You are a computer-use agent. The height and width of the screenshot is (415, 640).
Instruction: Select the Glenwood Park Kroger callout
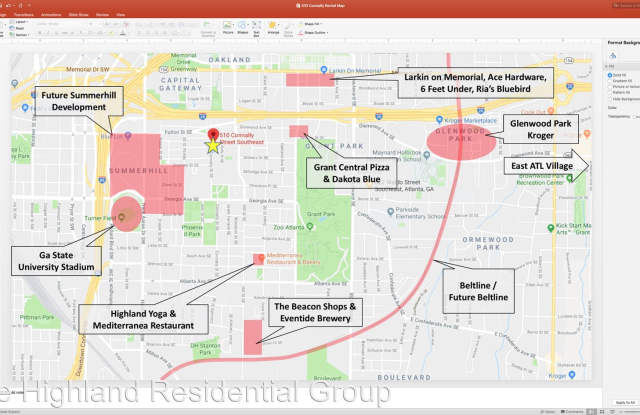tap(540, 129)
